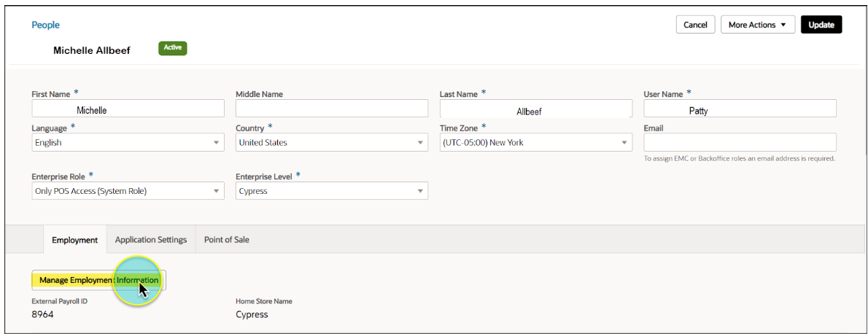Click the green Active status badge

coord(173,48)
